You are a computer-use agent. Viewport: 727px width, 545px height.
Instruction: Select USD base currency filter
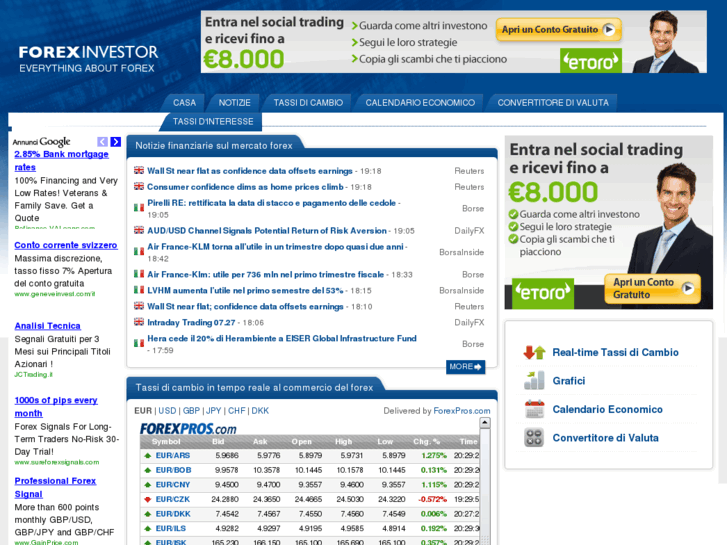point(167,411)
